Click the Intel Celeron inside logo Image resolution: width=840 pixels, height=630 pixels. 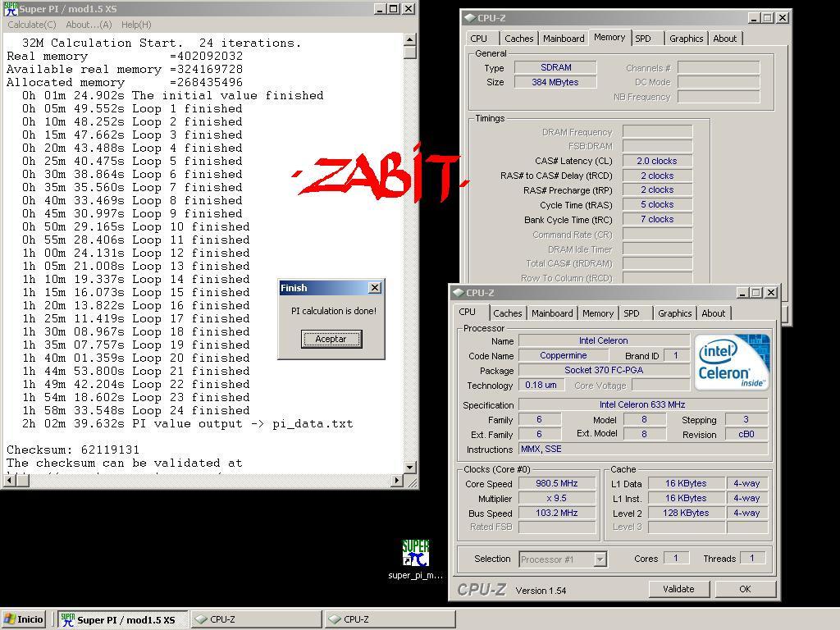[732, 362]
